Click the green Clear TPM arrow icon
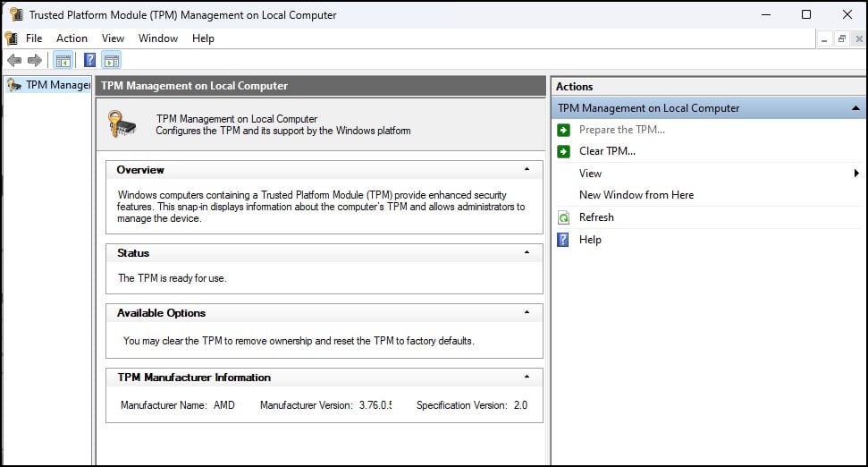The image size is (868, 467). (x=563, y=151)
